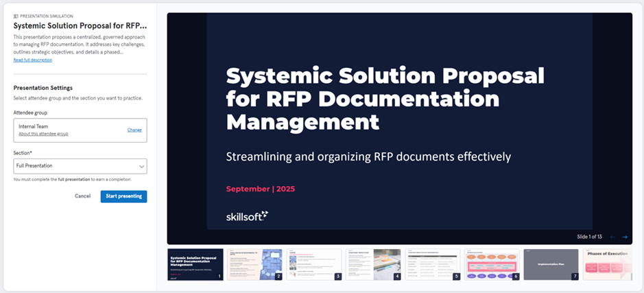Open slide 6 diagram thumbnail
This screenshot has width=644, height=293.
[492, 264]
